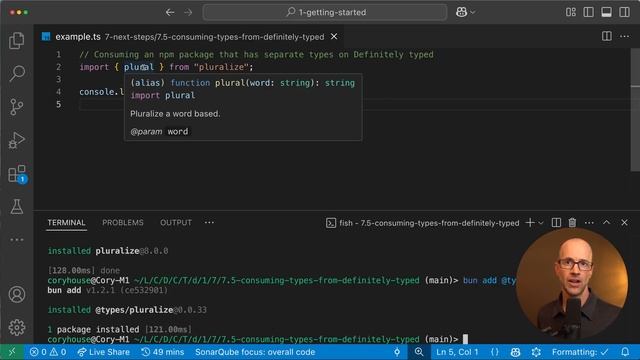
Task: Open the Source Control view
Action: coord(17,107)
